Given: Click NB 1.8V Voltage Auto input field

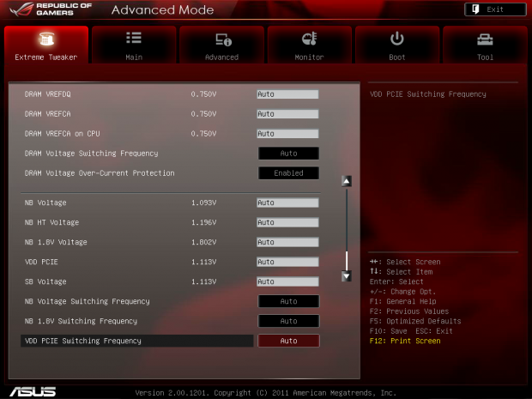Looking at the screenshot, I should click(x=287, y=242).
